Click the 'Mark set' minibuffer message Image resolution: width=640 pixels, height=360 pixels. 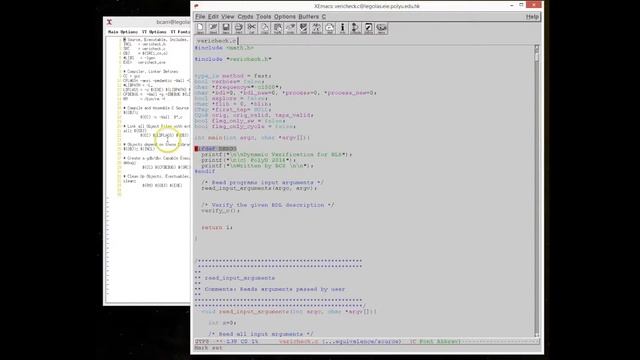[209, 348]
